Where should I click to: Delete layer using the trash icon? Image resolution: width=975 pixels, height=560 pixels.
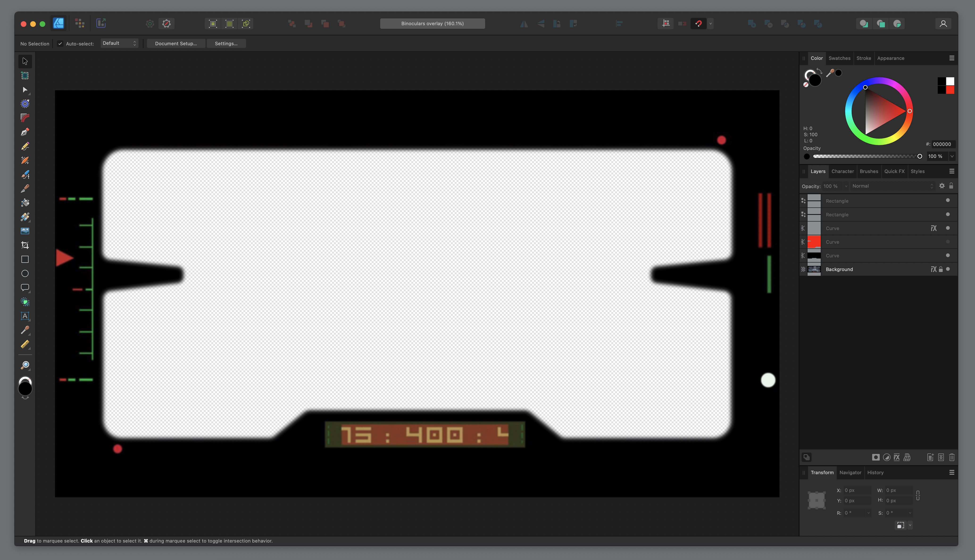click(x=951, y=457)
